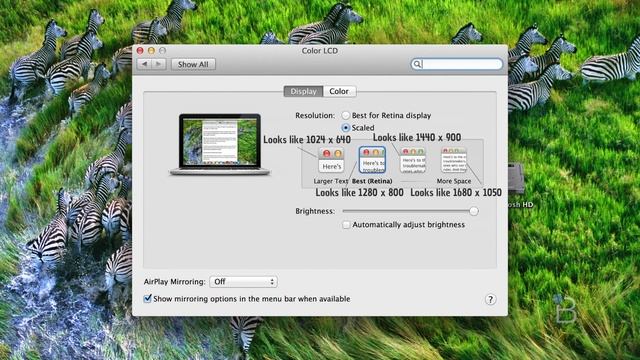Click the Show All button

193,64
